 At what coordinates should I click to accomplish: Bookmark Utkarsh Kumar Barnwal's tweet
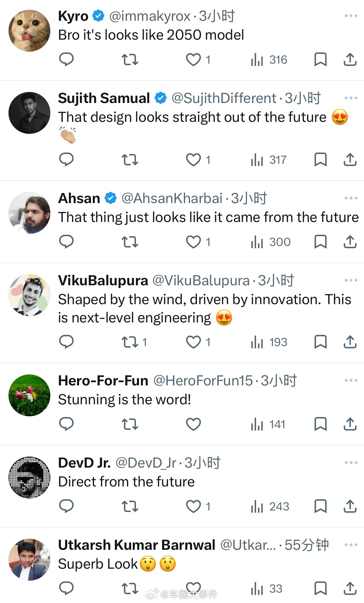[320, 588]
